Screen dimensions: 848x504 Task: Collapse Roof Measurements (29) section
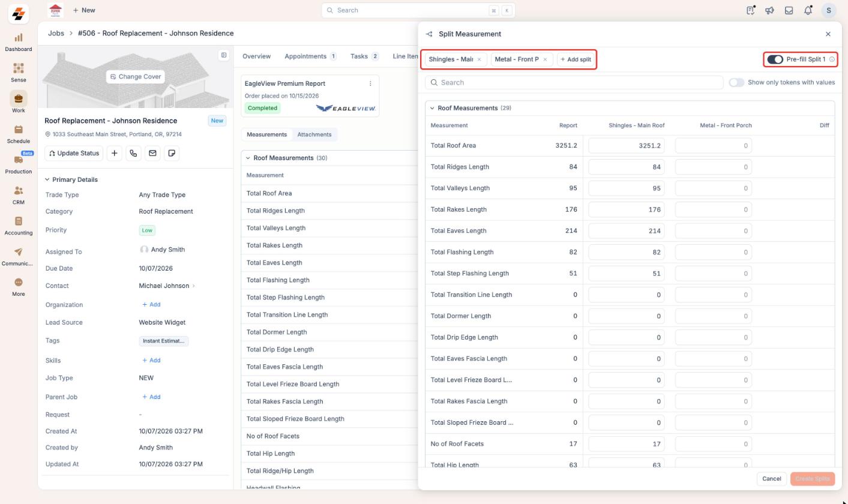click(x=432, y=108)
